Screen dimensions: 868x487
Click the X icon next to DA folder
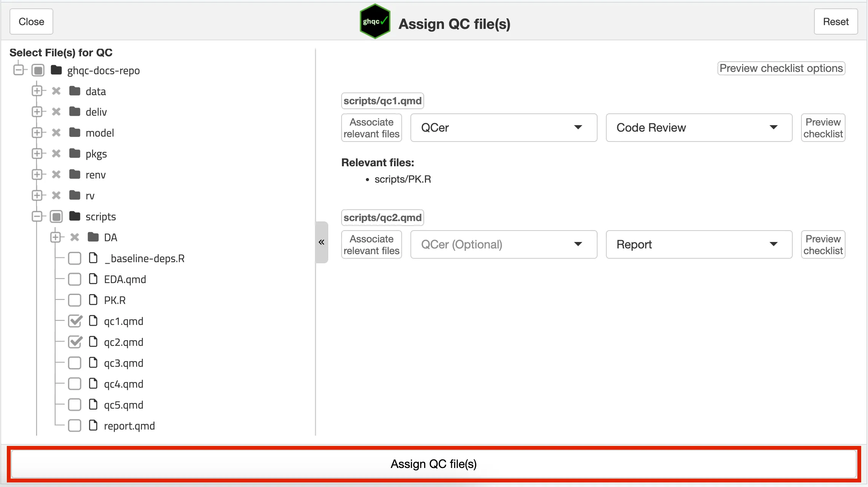[x=75, y=237]
